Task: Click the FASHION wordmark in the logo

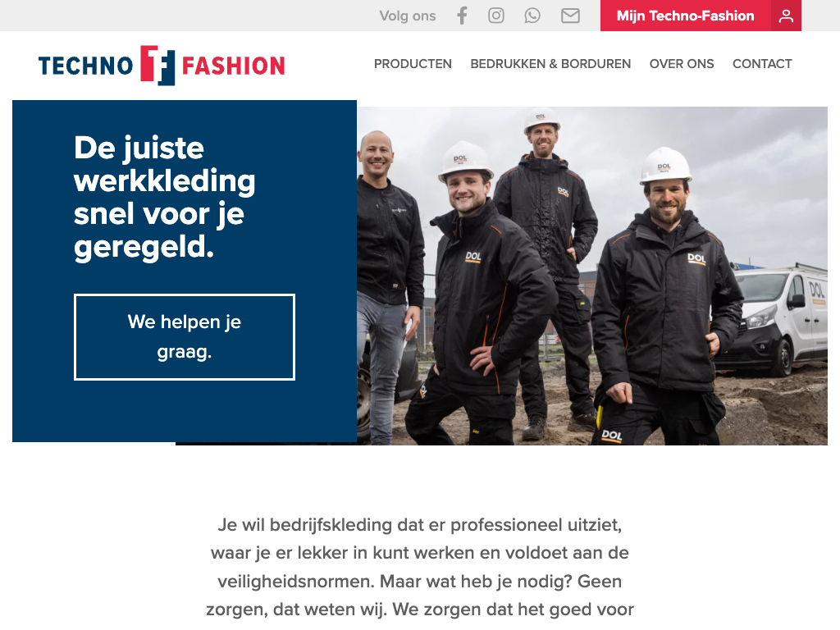Action: pos(234,66)
